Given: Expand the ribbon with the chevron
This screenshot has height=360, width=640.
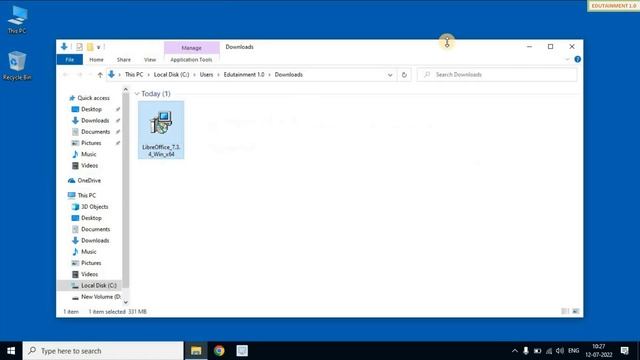Looking at the screenshot, I should [x=567, y=60].
